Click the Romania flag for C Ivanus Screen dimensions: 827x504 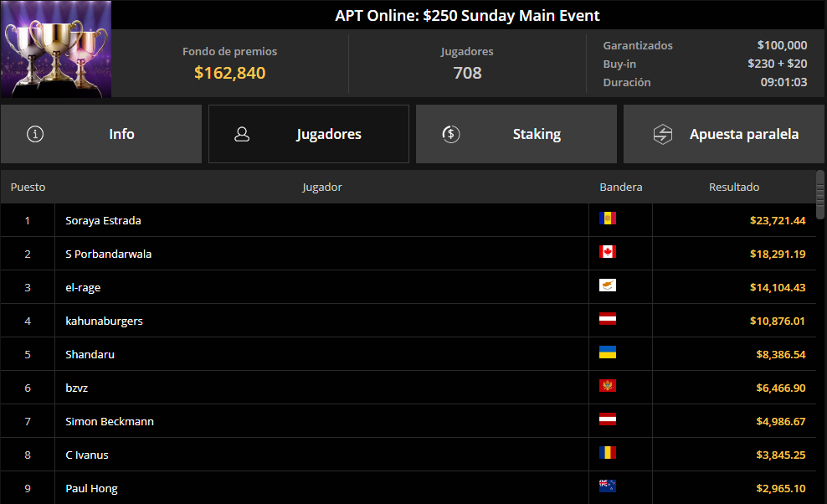(608, 452)
